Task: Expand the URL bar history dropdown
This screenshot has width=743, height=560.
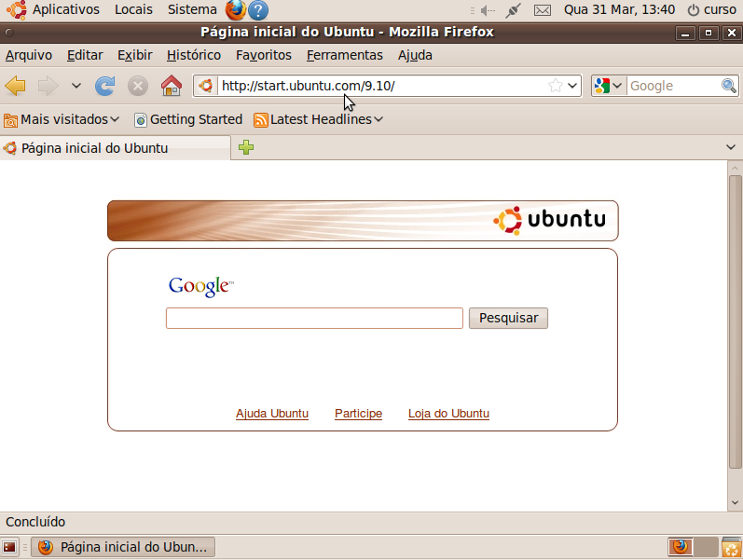Action: [x=572, y=86]
